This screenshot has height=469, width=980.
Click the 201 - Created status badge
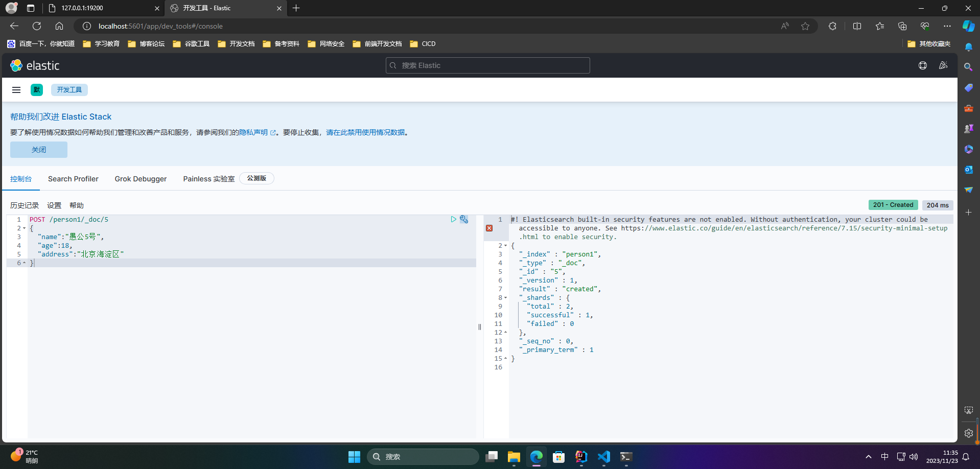tap(893, 205)
